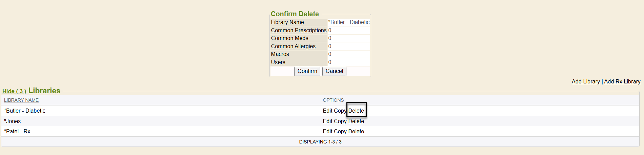The height and width of the screenshot is (155, 644).
Task: Edit the *Patel - Rx library
Action: (327, 132)
